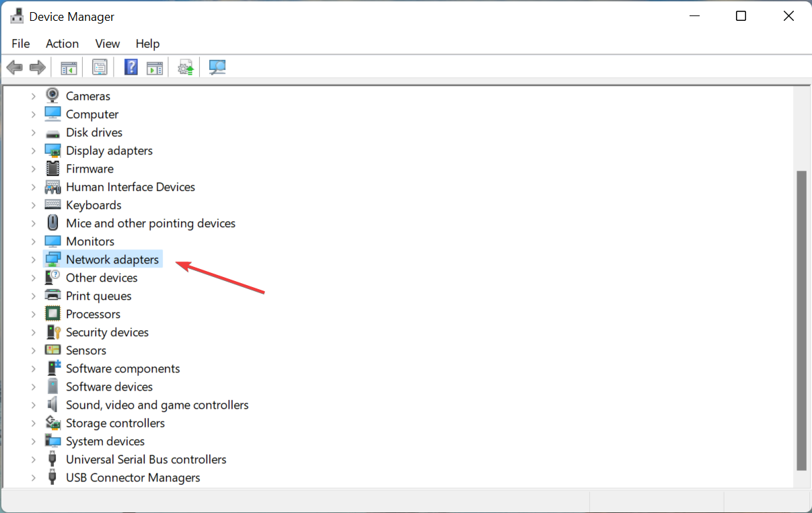Screen dimensions: 812x513
Task: Expand the Other devices category
Action: (33, 278)
